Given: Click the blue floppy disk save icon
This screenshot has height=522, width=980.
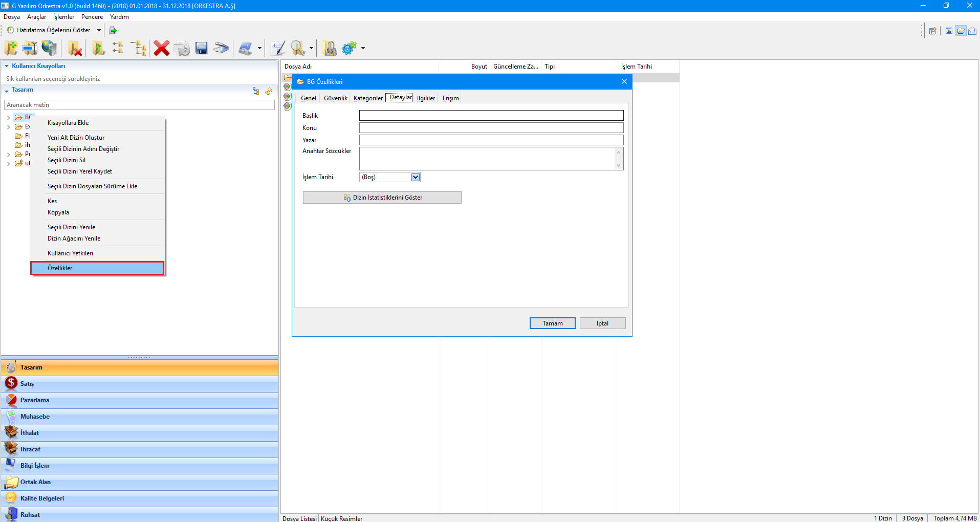Looking at the screenshot, I should pos(202,48).
